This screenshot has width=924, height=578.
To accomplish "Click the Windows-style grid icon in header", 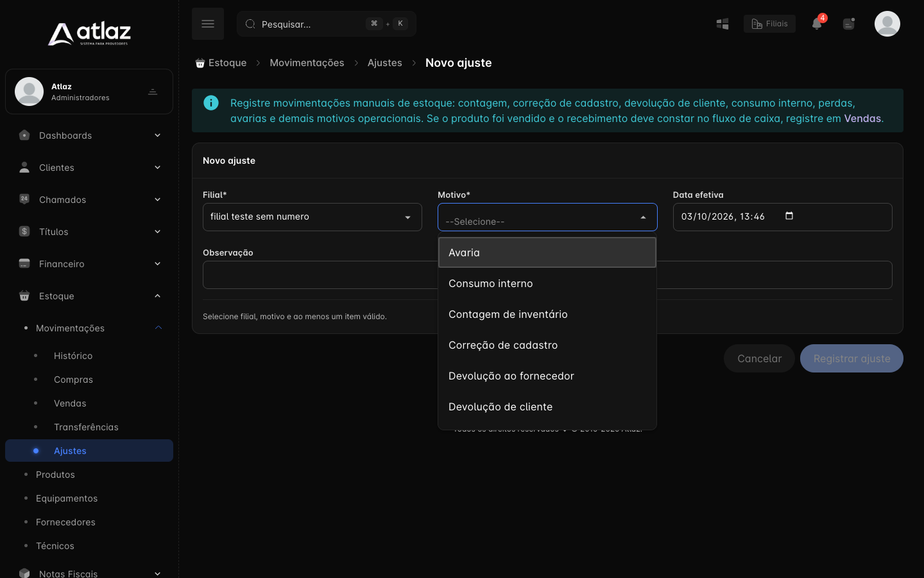I will [723, 24].
